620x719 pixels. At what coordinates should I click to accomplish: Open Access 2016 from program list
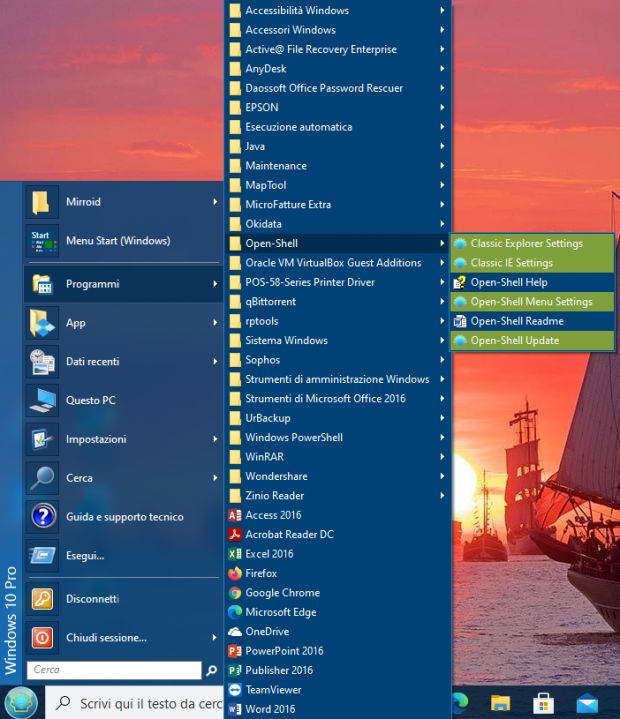338,515
